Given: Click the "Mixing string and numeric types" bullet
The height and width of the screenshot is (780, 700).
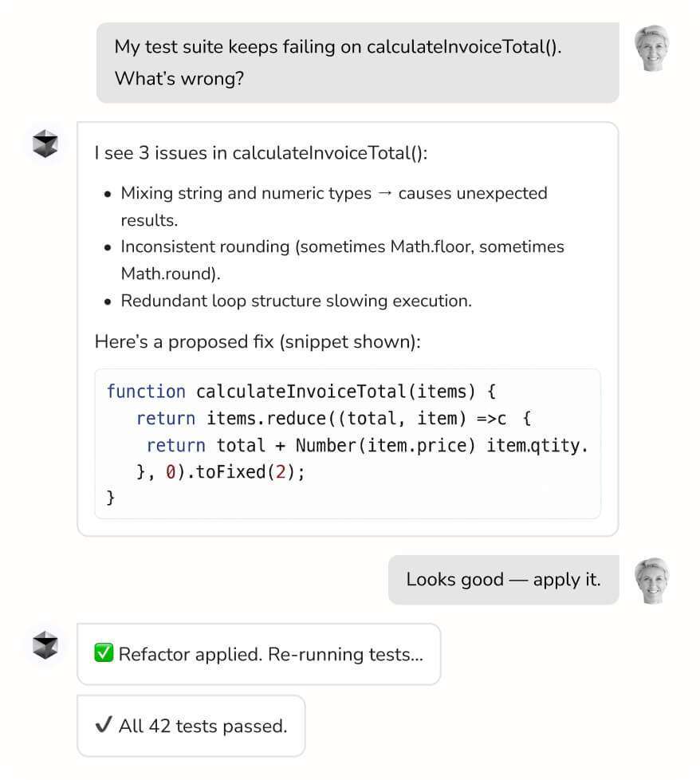Looking at the screenshot, I should [246, 193].
